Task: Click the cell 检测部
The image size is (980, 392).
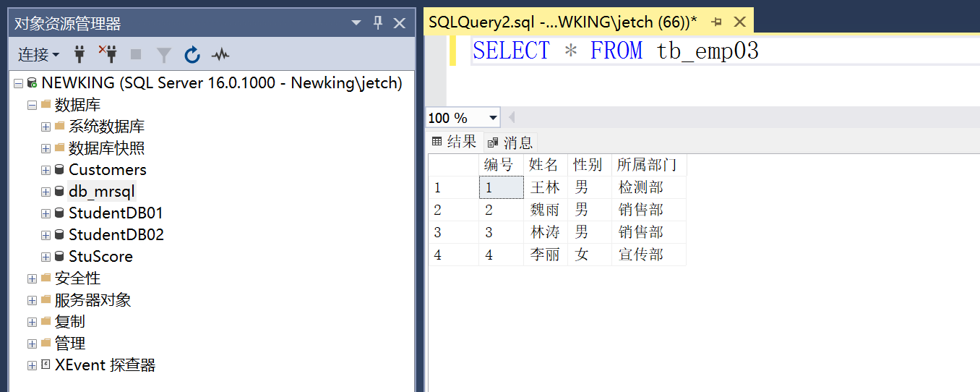Action: click(649, 187)
